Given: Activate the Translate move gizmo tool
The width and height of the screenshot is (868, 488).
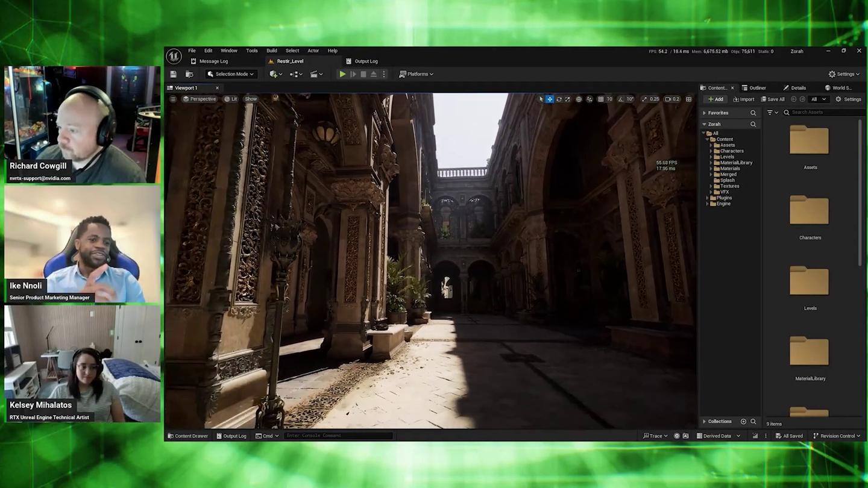Looking at the screenshot, I should [550, 99].
